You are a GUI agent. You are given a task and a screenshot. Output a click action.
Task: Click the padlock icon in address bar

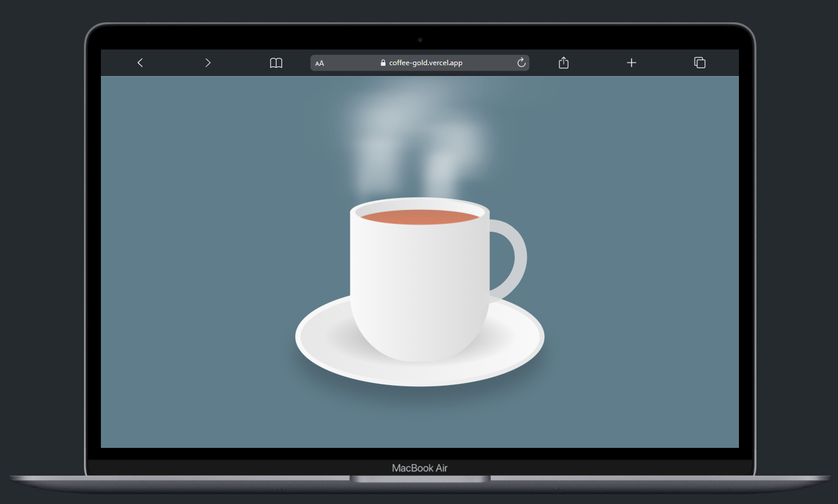coord(383,63)
